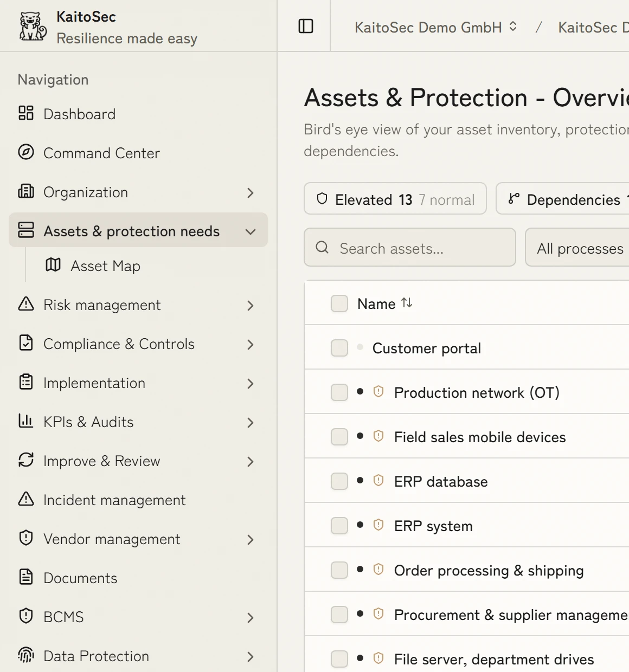
Task: Filter by Elevated 13 button
Action: pos(395,199)
